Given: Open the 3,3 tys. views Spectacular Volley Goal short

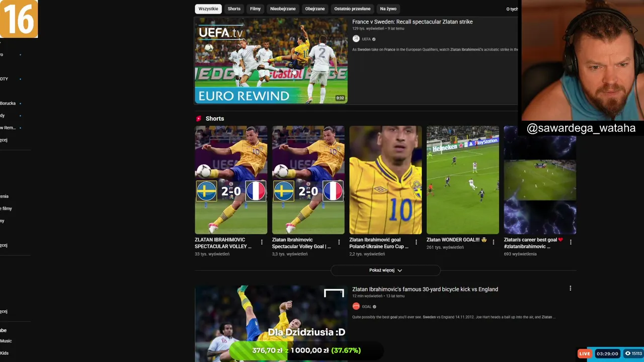Looking at the screenshot, I should (308, 180).
